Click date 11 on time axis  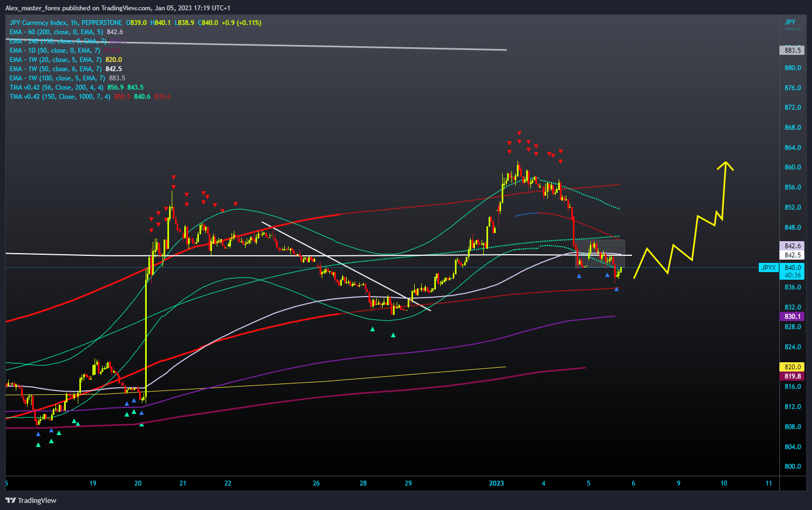click(769, 483)
